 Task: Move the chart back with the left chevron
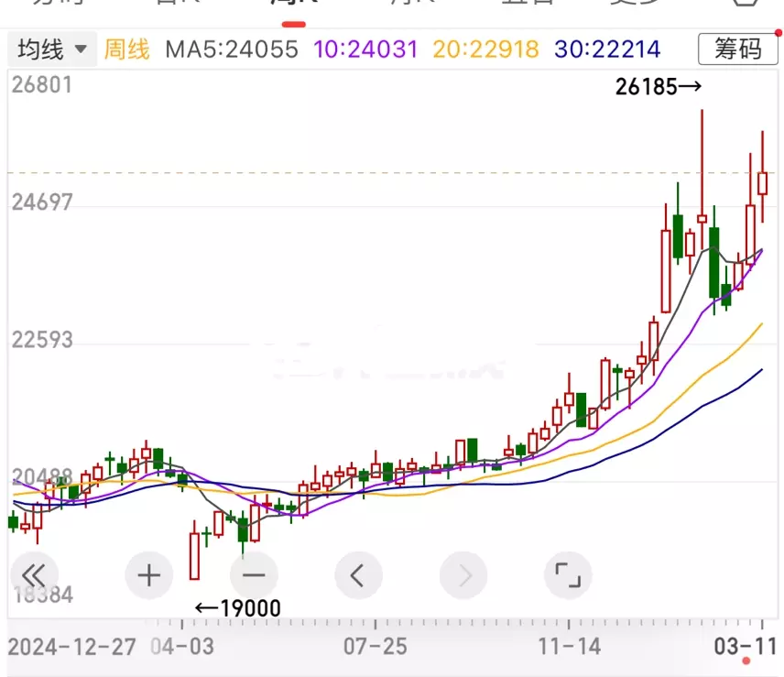coord(358,575)
